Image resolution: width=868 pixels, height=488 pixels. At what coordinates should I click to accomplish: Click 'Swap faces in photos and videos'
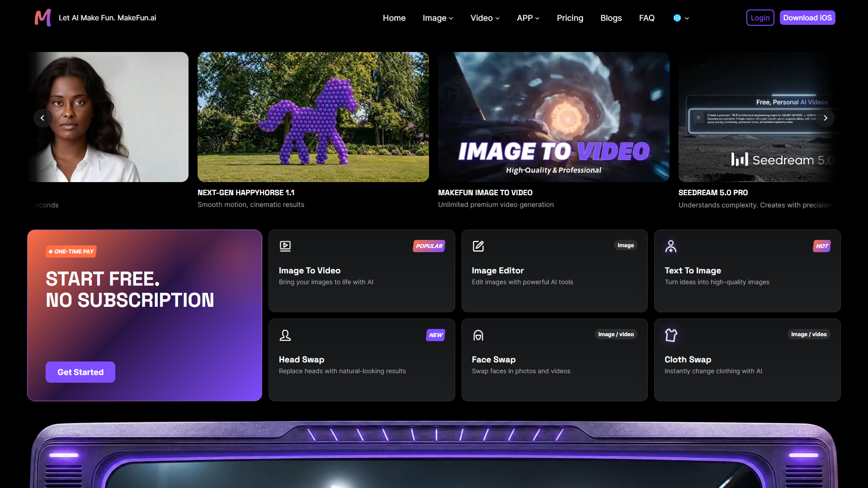point(521,371)
